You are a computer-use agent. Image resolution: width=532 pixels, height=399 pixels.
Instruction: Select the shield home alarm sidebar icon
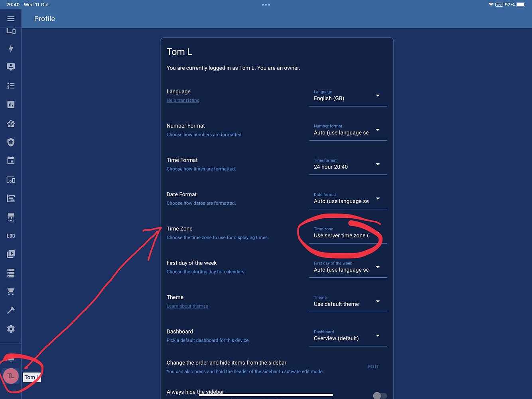pyautogui.click(x=11, y=142)
